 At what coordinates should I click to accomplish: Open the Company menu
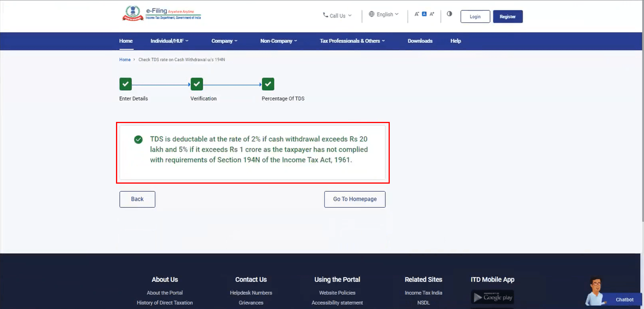224,41
